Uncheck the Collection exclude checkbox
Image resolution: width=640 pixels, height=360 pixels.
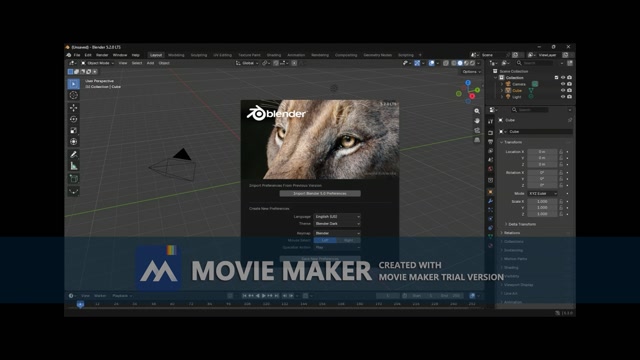(556, 78)
